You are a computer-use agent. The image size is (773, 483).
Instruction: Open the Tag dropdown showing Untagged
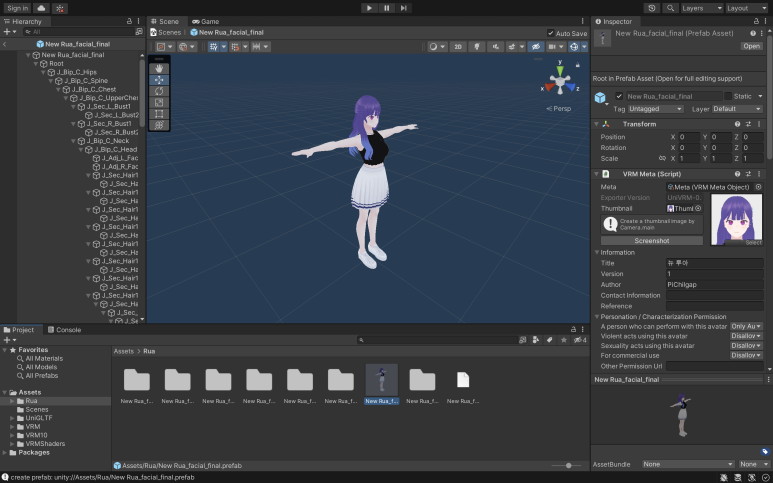coord(655,109)
